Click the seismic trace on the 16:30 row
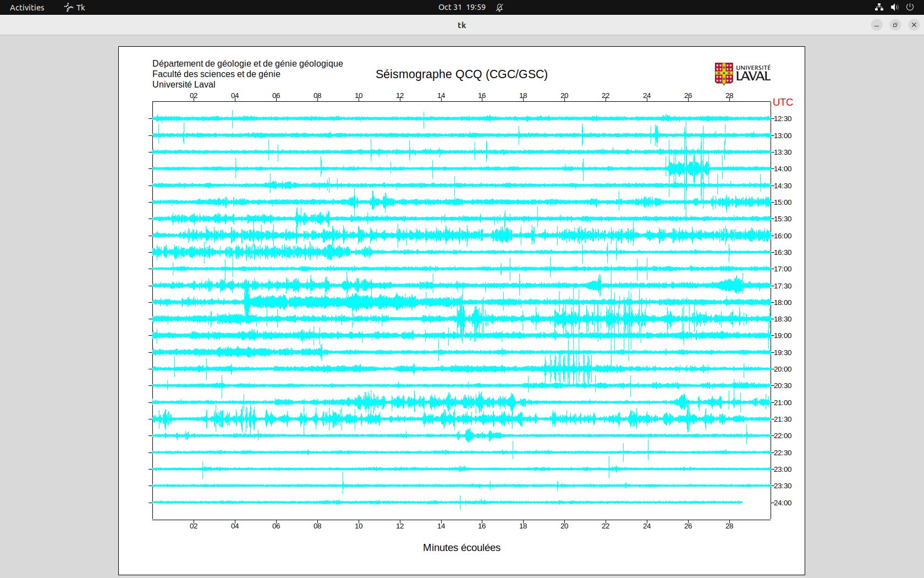Image resolution: width=924 pixels, height=578 pixels. (x=461, y=253)
